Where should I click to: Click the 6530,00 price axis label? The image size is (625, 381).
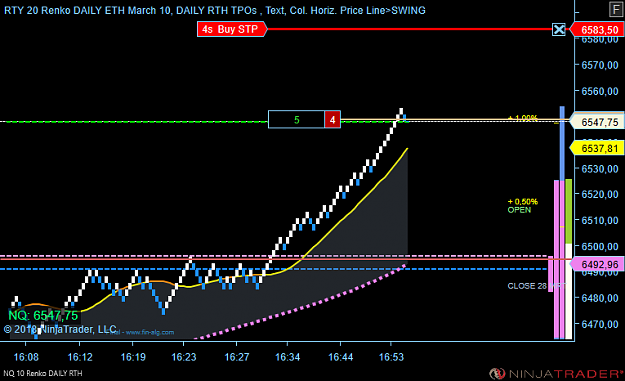point(600,169)
